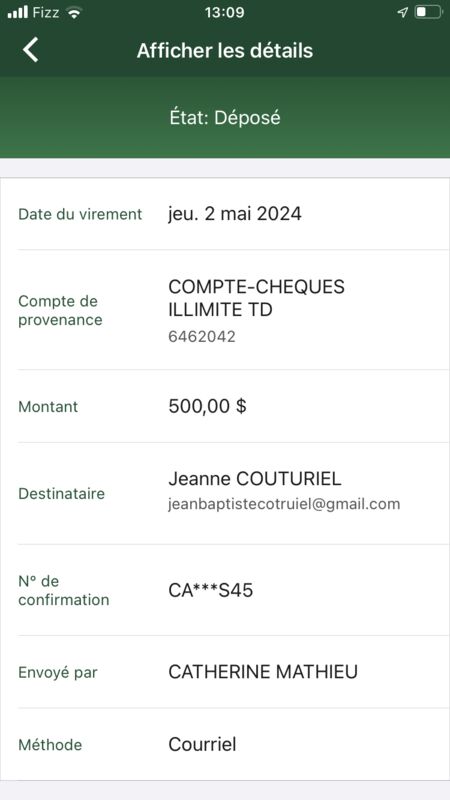Tap the 500,00 $ amount value
This screenshot has height=800, width=450.
coord(207,407)
